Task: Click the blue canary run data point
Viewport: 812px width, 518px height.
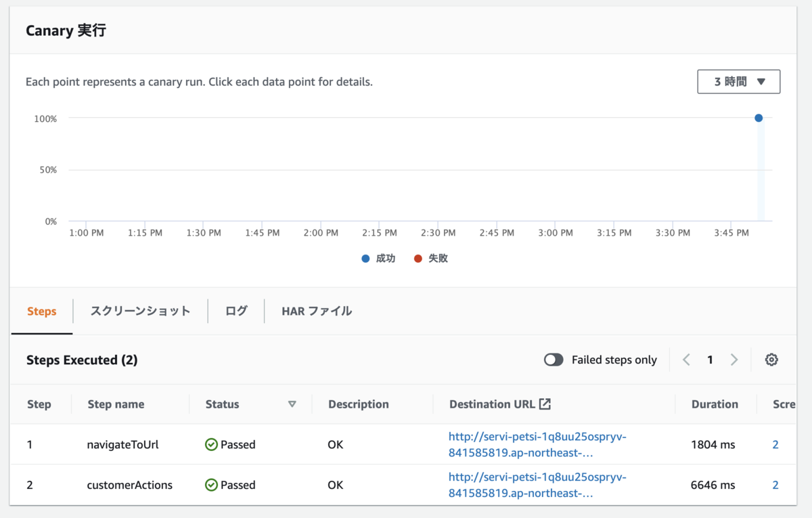Action: 759,118
